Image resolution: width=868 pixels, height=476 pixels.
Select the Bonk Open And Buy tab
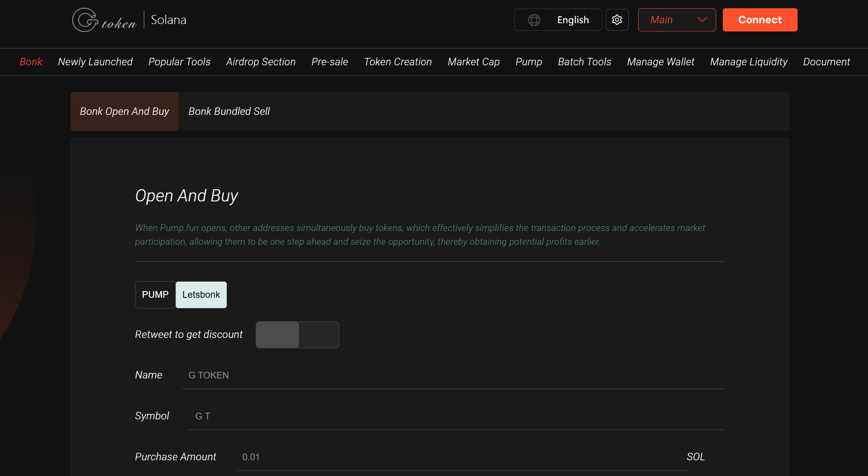pos(124,111)
